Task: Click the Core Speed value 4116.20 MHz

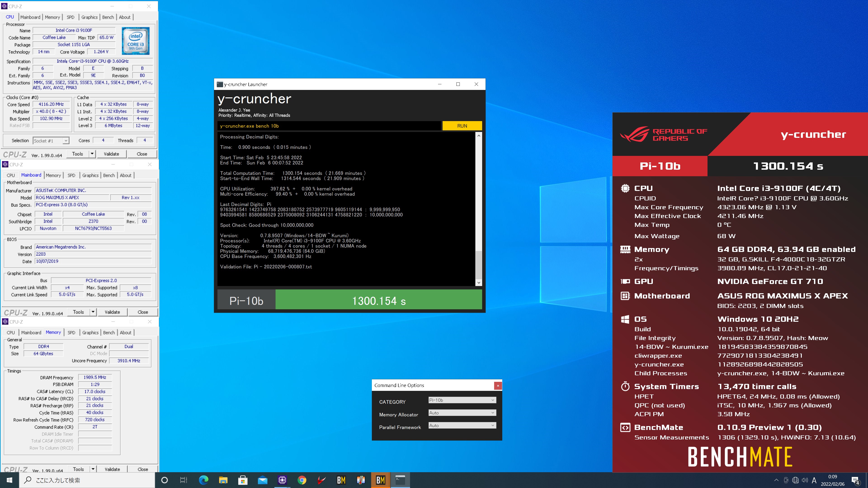Action: tap(51, 104)
